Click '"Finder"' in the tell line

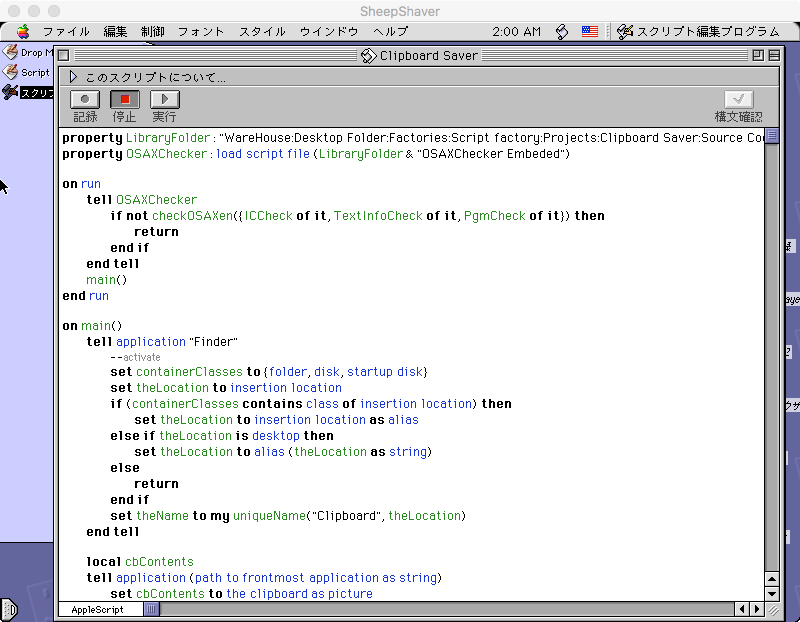click(213, 341)
